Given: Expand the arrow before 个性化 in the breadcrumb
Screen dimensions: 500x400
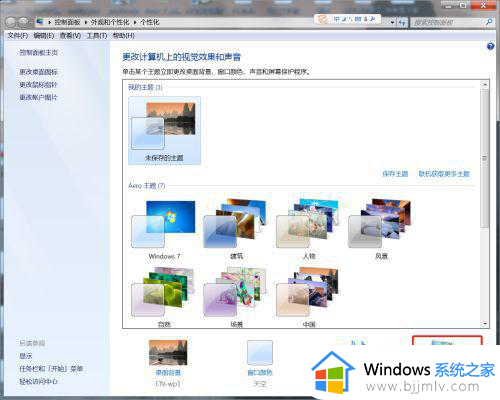Looking at the screenshot, I should click(135, 22).
